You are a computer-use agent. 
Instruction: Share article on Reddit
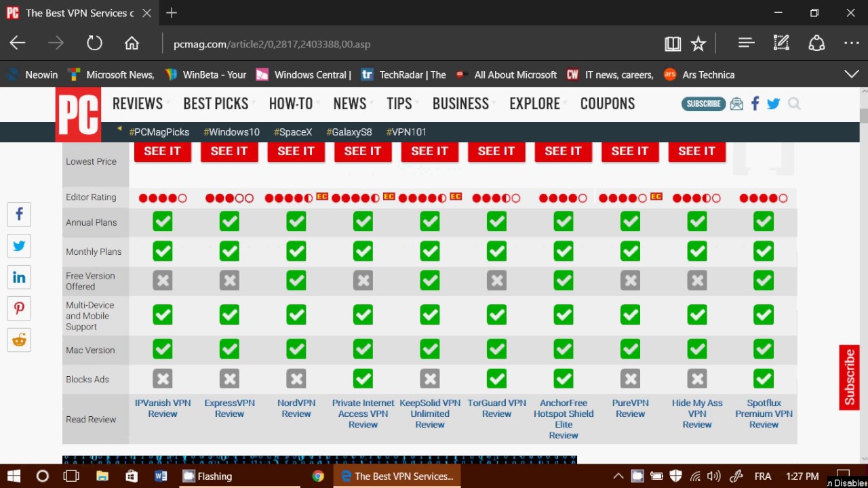[x=19, y=340]
